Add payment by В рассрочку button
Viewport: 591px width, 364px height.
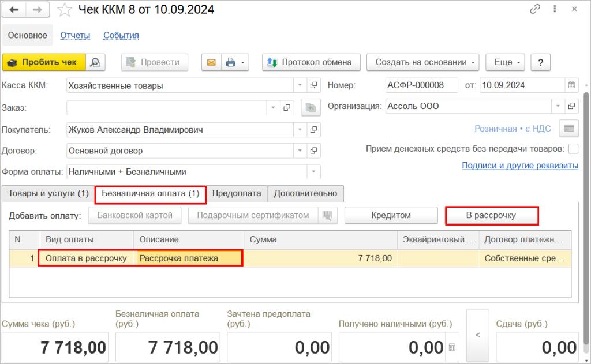click(491, 215)
